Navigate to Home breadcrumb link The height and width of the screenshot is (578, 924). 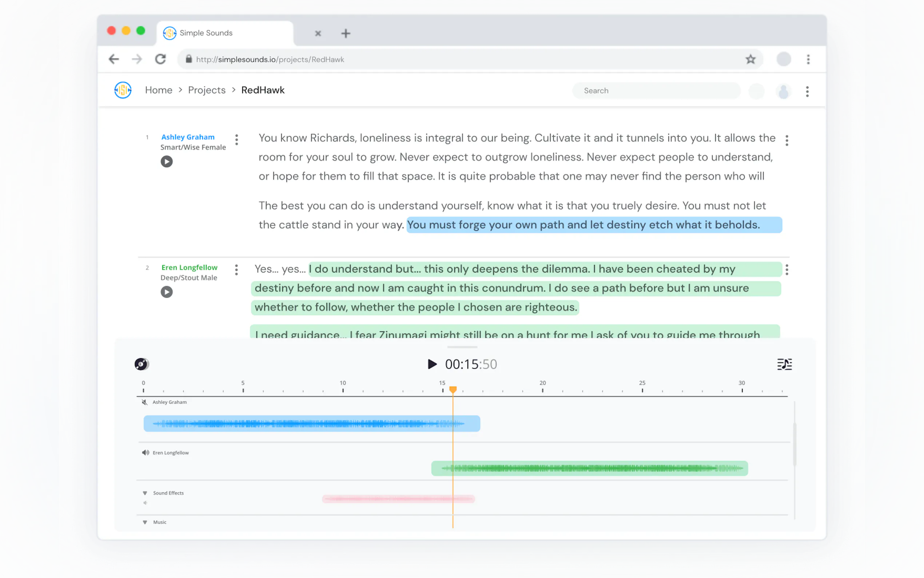159,90
